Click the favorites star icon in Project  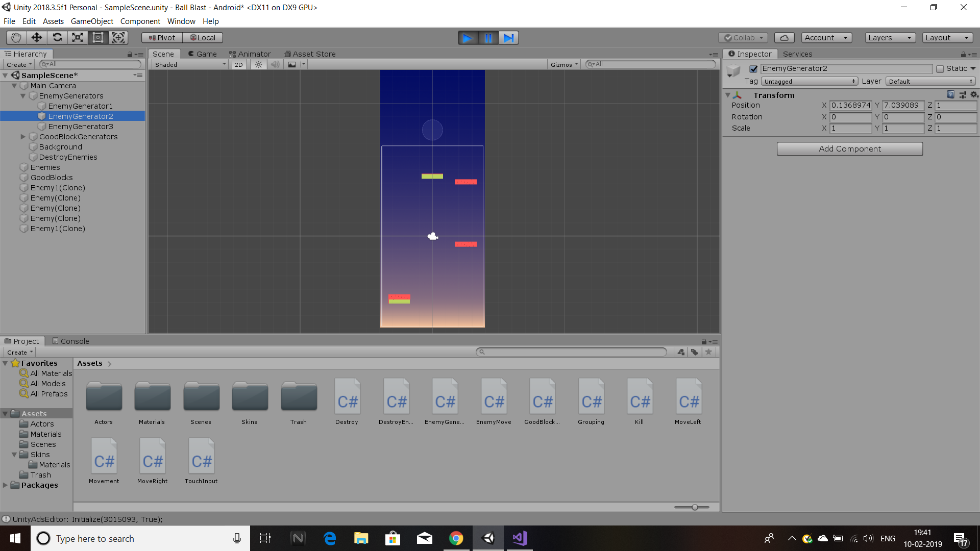[708, 352]
